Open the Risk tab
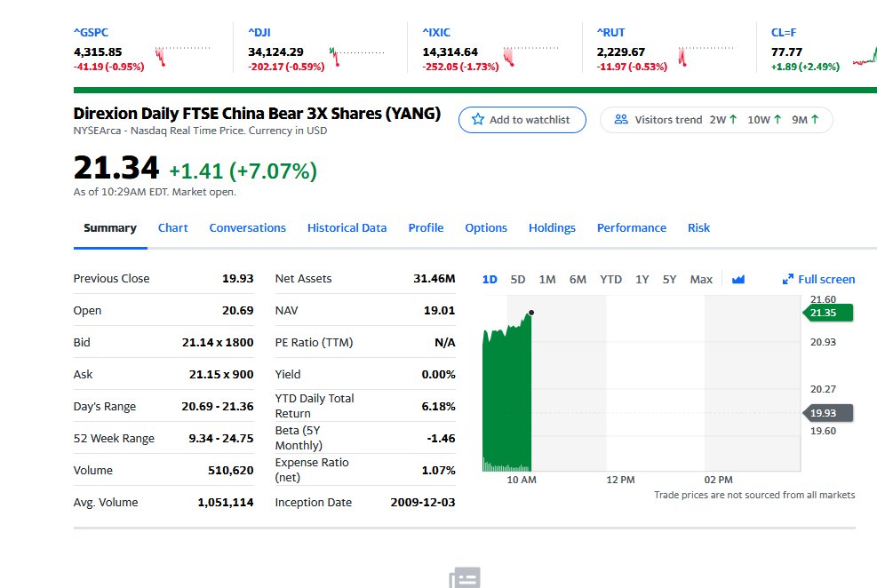Screen dimensions: 877x588 coord(698,228)
